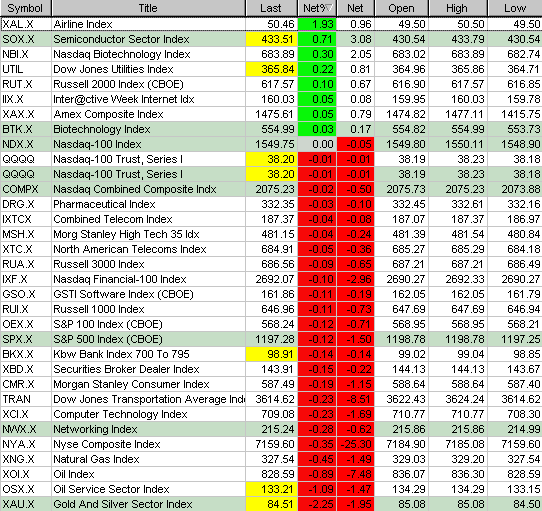Viewport: 542px width, 511px height.
Task: Click green 0.03 Net% cell
Action: [317, 129]
